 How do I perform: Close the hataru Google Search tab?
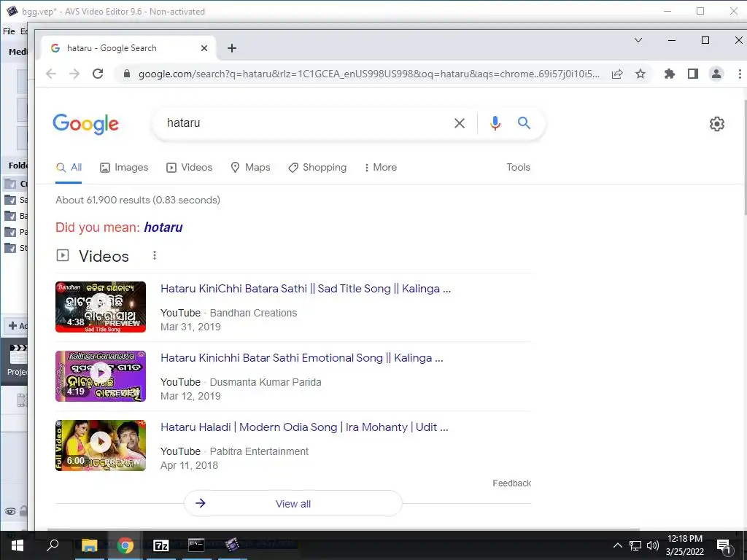[204, 48]
